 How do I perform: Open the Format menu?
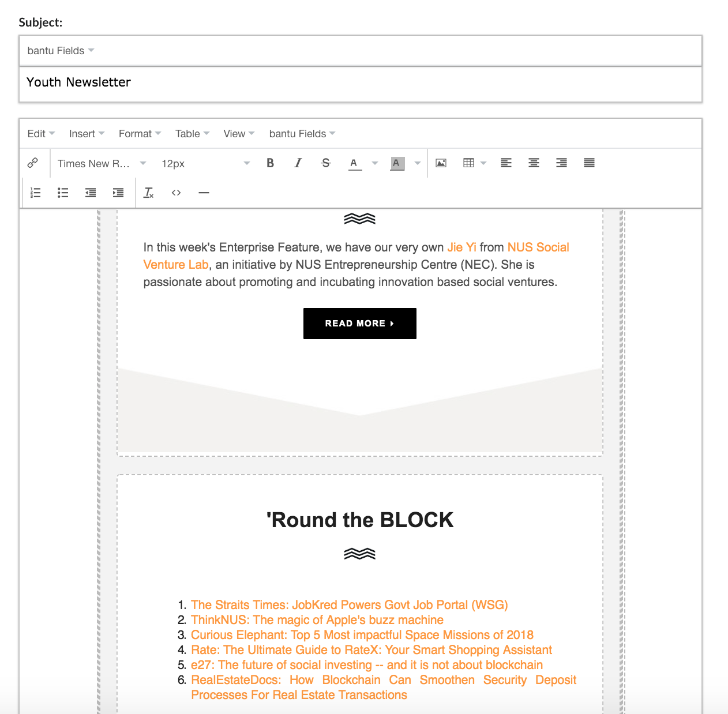click(x=140, y=134)
